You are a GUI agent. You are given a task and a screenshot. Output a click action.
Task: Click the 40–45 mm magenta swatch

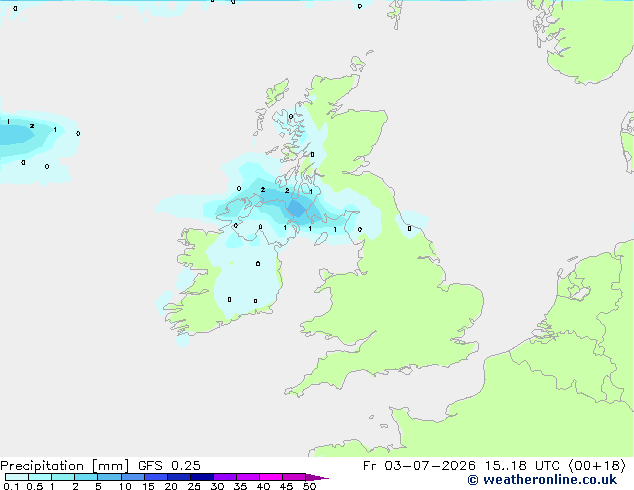click(271, 477)
